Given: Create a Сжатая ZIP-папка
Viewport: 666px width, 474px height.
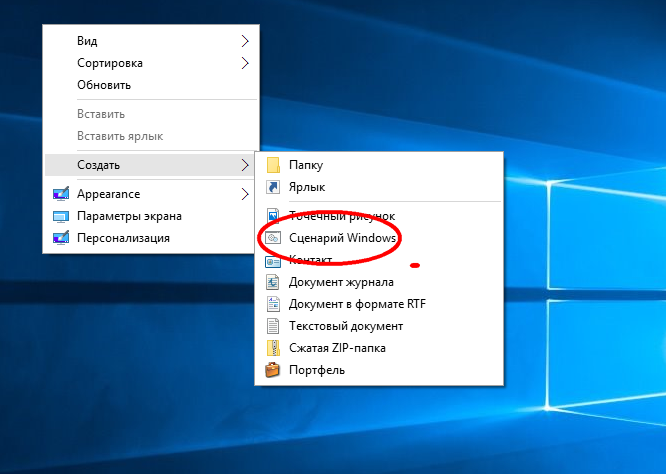Looking at the screenshot, I should pos(379,348).
